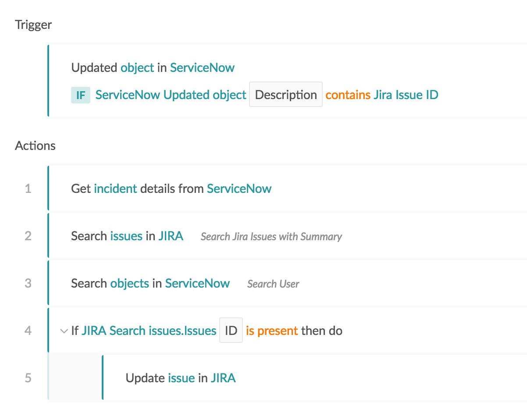Open the 'JIRA' link in step 5
The image size is (527, 420).
pos(224,378)
